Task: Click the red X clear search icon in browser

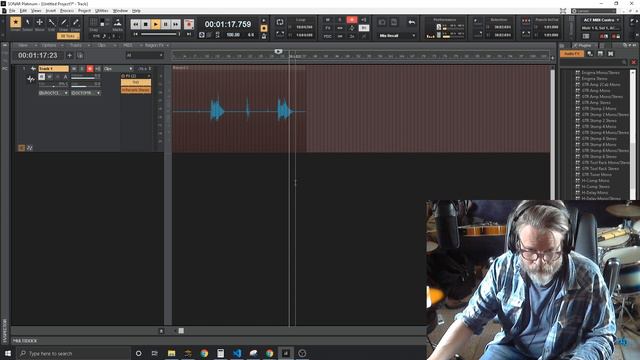Action: coord(633,62)
